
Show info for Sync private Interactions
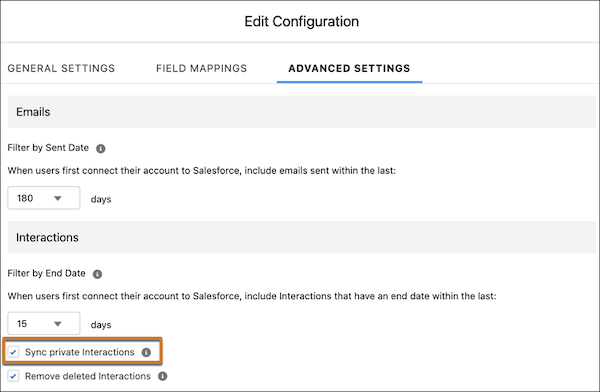146,353
